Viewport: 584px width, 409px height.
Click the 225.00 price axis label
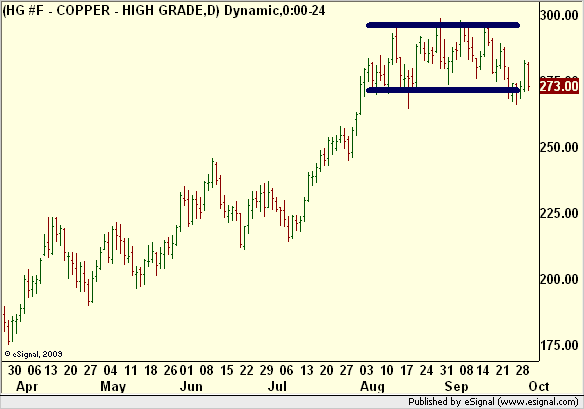[x=559, y=213]
